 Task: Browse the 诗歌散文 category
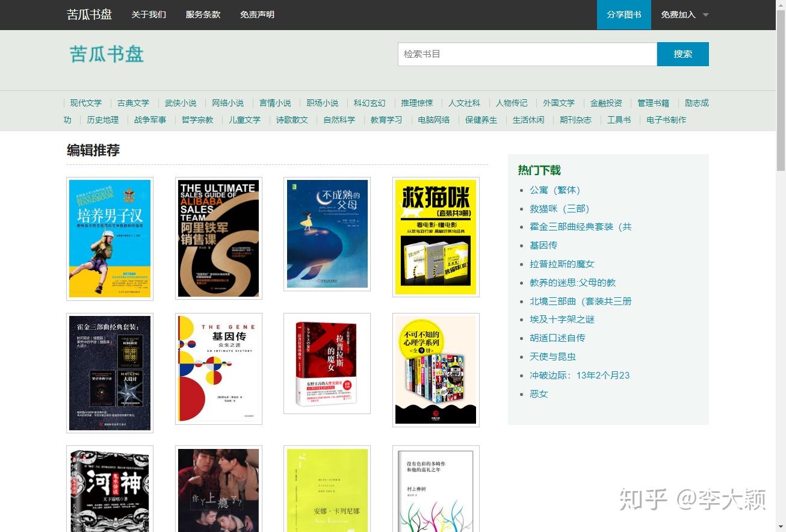tap(292, 120)
